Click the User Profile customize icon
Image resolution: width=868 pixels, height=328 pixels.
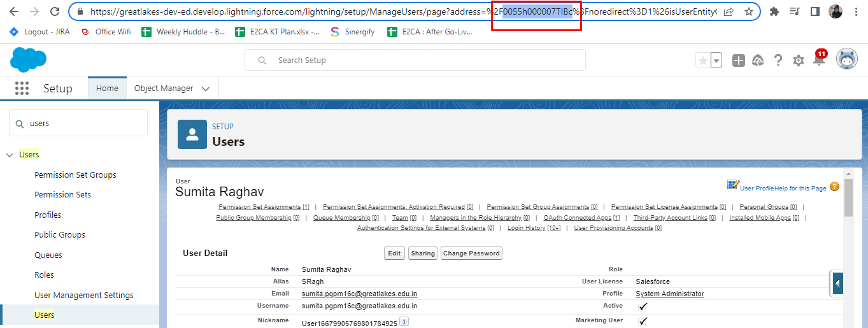(733, 185)
